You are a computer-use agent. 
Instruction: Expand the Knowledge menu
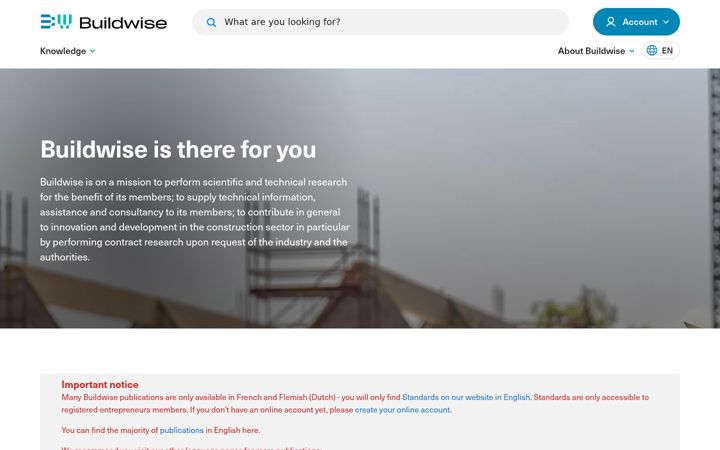[68, 51]
